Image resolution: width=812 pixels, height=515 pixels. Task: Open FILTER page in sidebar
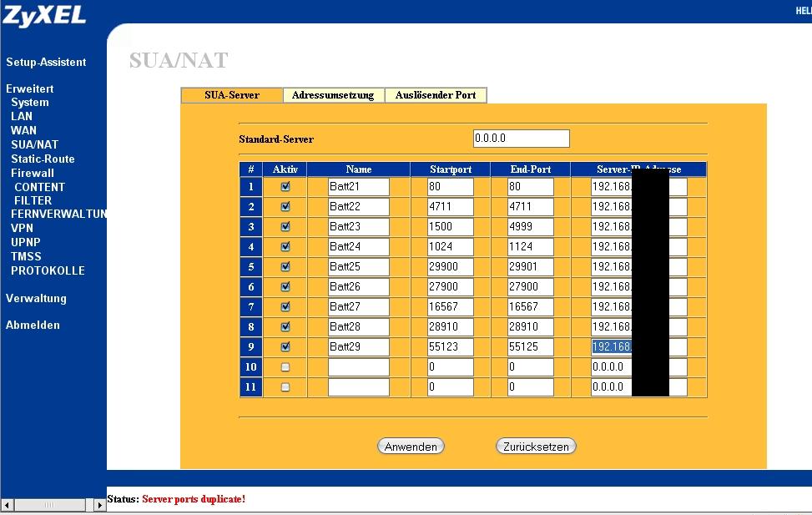[x=33, y=200]
